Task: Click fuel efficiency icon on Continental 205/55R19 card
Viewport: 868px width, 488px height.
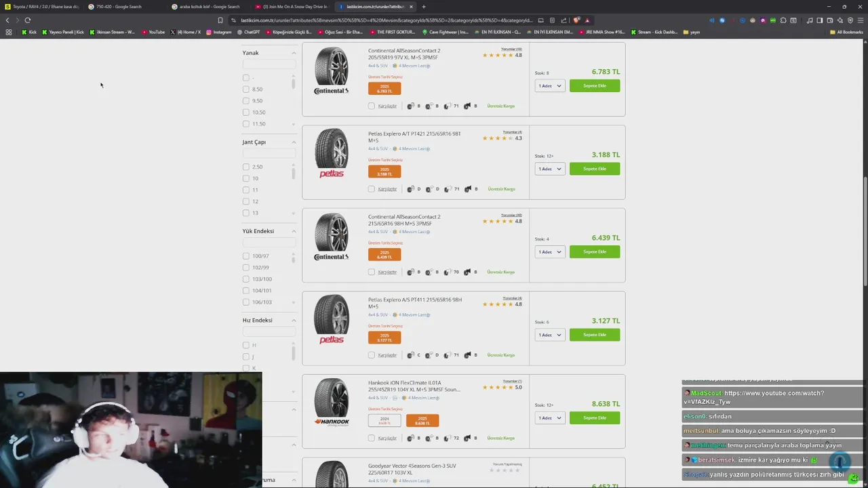Action: pos(410,106)
